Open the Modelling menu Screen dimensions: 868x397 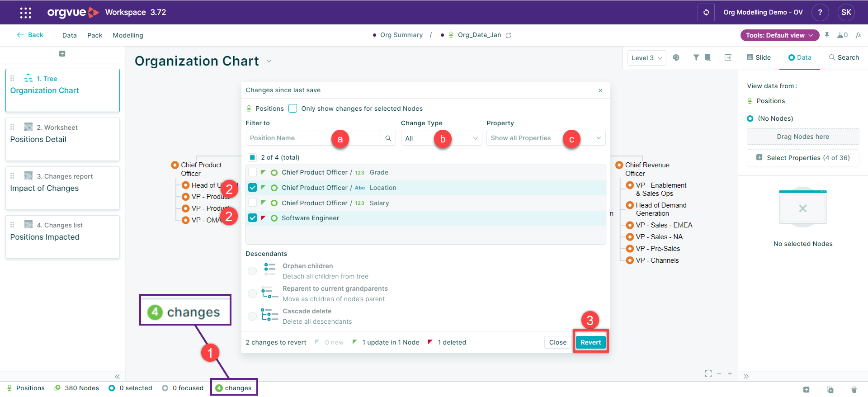pos(128,35)
